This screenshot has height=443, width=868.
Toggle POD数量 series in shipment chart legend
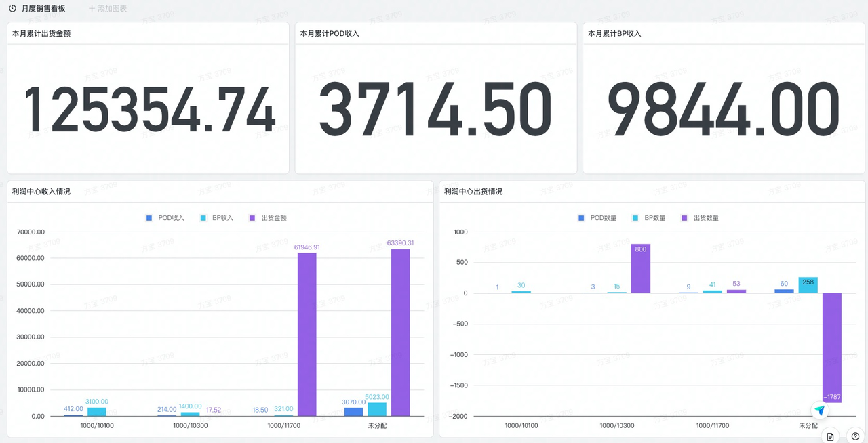[x=597, y=218]
